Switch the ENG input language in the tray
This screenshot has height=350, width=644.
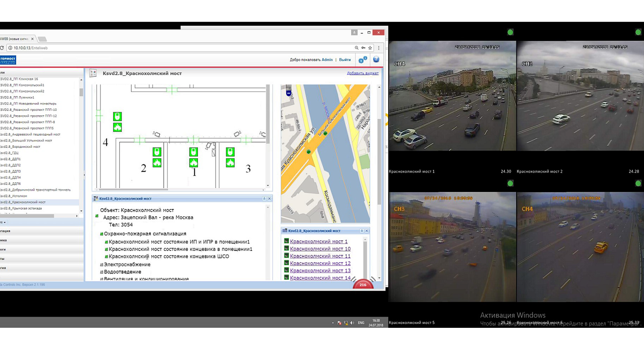click(361, 323)
